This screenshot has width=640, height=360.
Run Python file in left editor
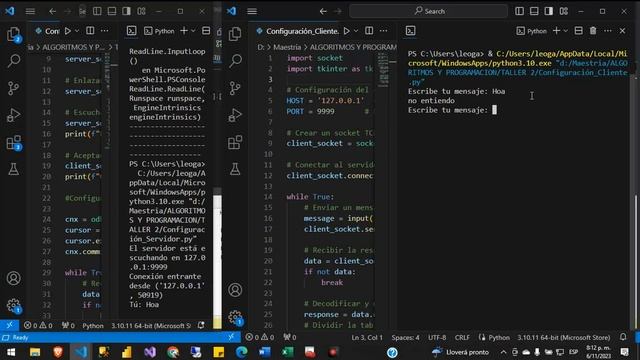[x=68, y=31]
